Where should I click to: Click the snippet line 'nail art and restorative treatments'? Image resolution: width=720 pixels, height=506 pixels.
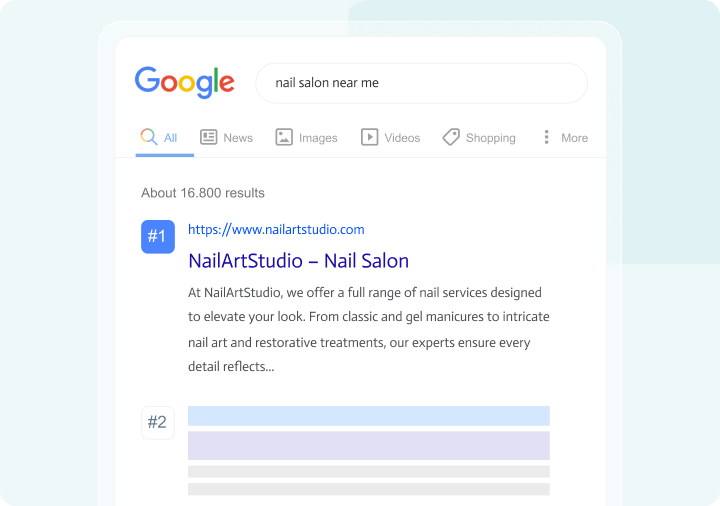click(x=359, y=343)
